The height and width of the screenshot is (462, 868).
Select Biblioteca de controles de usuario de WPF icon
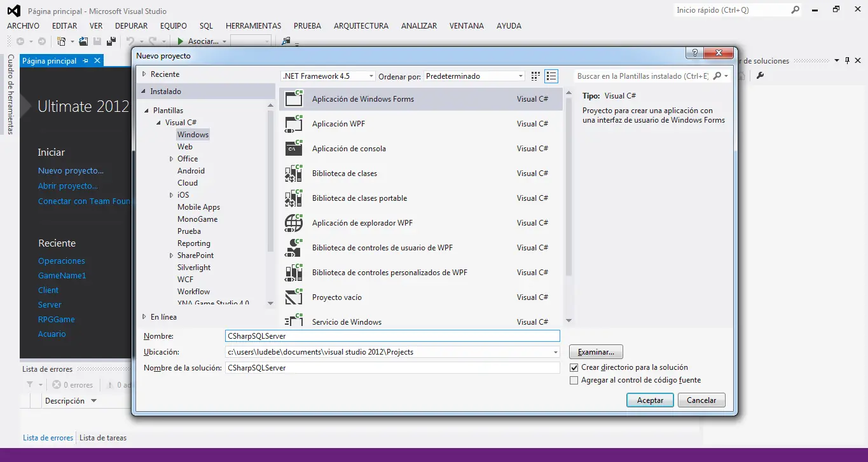pos(294,247)
